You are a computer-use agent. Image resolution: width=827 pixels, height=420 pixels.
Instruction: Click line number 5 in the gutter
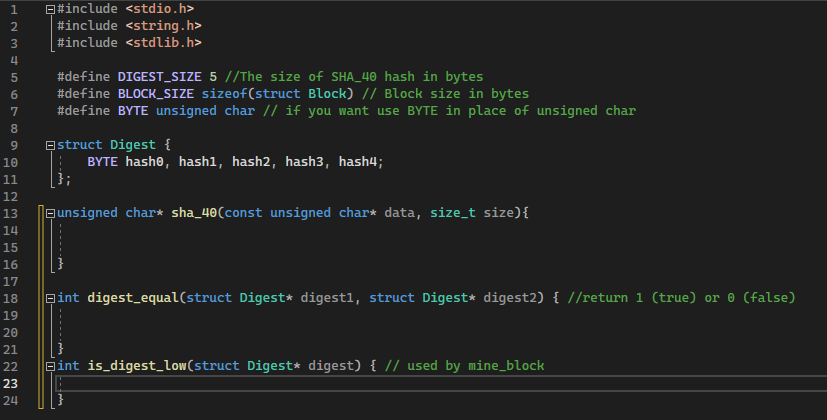[x=14, y=77]
